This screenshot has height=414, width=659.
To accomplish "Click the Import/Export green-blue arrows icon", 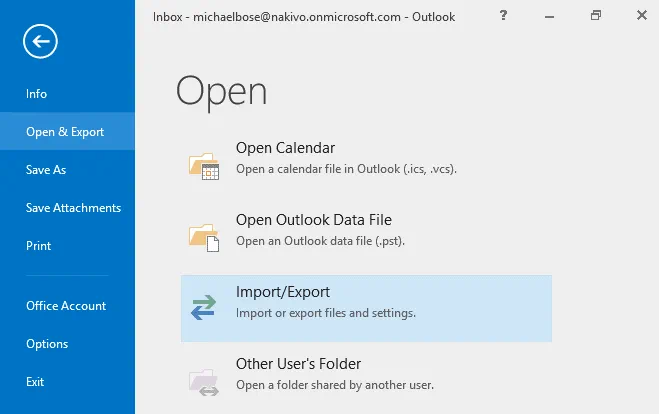I will click(x=203, y=307).
